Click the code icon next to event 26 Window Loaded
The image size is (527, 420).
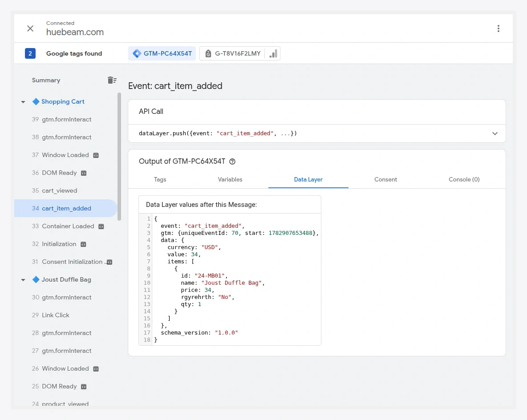point(96,369)
